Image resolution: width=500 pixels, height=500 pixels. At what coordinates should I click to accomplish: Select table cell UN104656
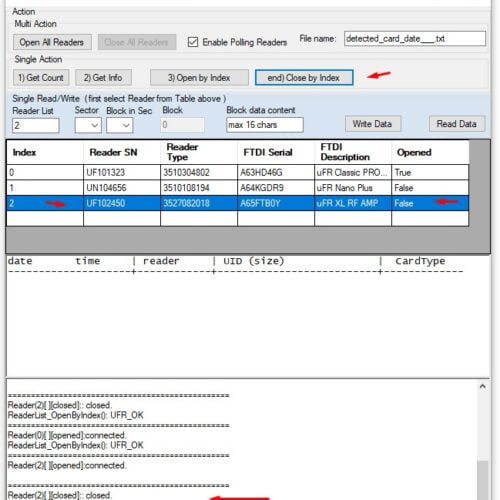[x=122, y=188]
